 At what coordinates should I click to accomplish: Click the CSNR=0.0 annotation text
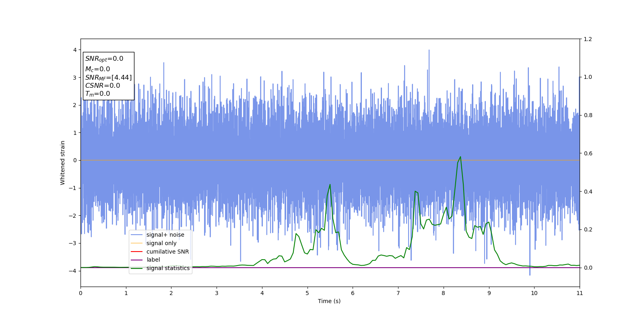[x=103, y=86]
